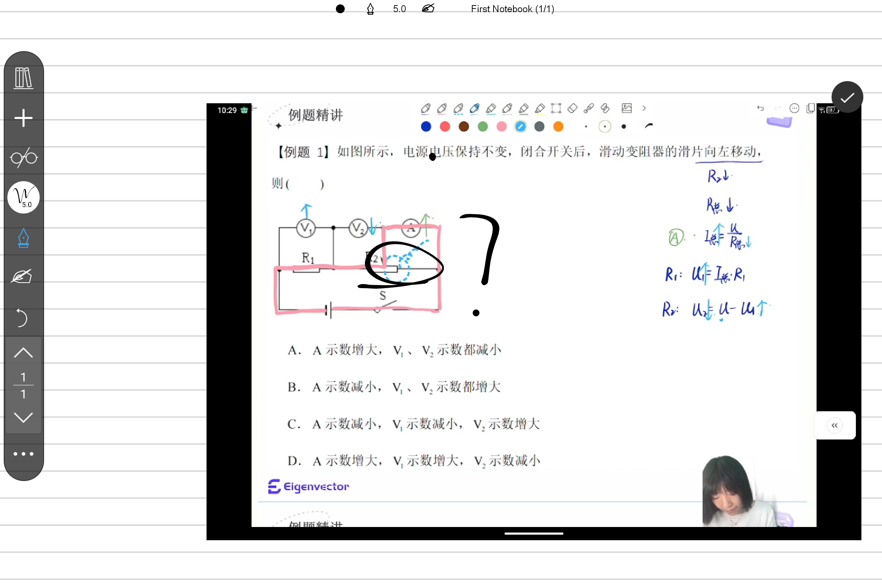Select the circled medium stroke size
Screen dimensions: 882x588
605,127
